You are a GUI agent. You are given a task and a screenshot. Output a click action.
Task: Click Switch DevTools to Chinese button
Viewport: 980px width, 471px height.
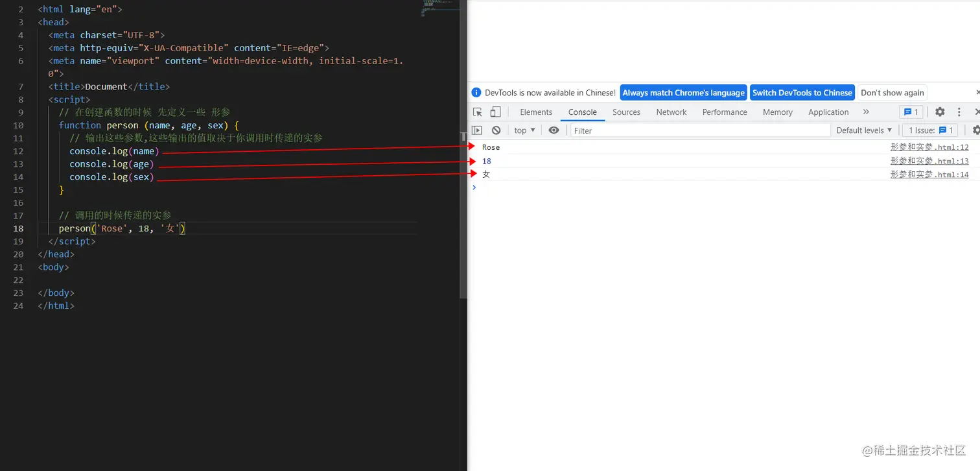(802, 93)
